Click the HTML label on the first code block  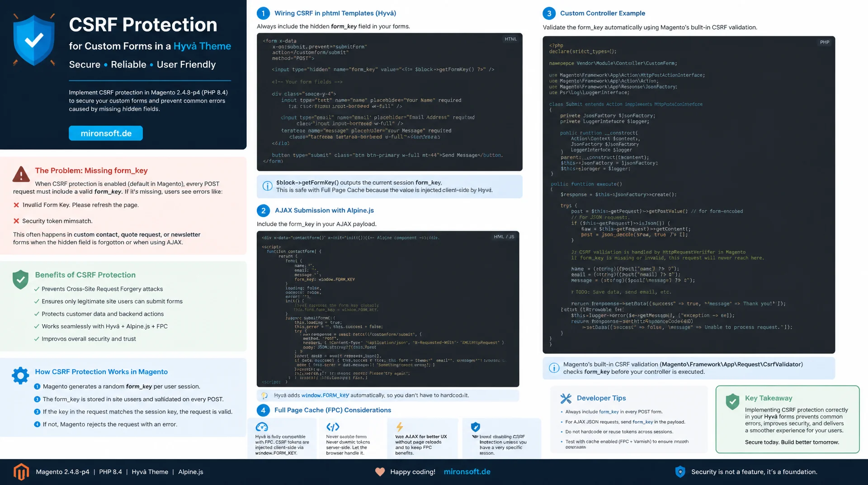pyautogui.click(x=510, y=39)
